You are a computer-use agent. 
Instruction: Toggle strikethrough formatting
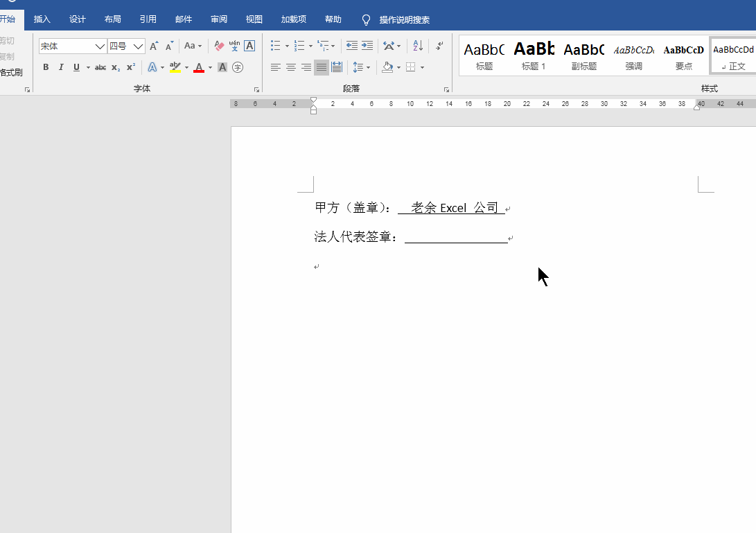tap(100, 67)
